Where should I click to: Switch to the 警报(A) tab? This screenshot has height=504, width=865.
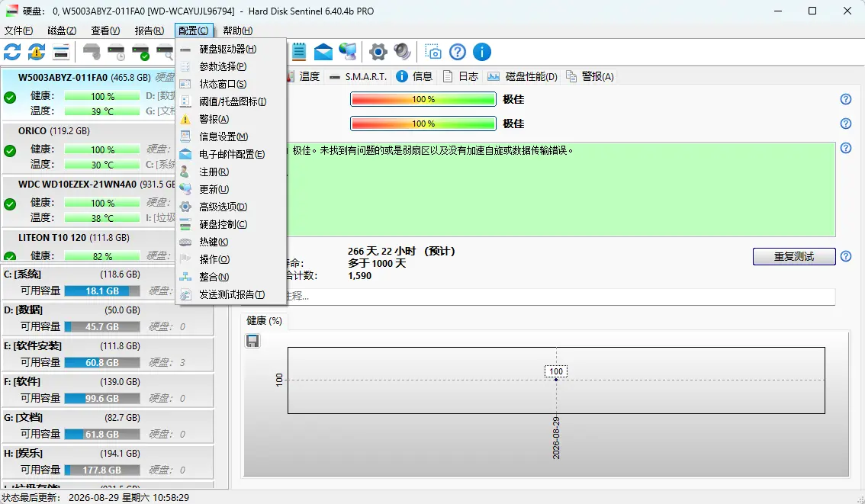[590, 77]
